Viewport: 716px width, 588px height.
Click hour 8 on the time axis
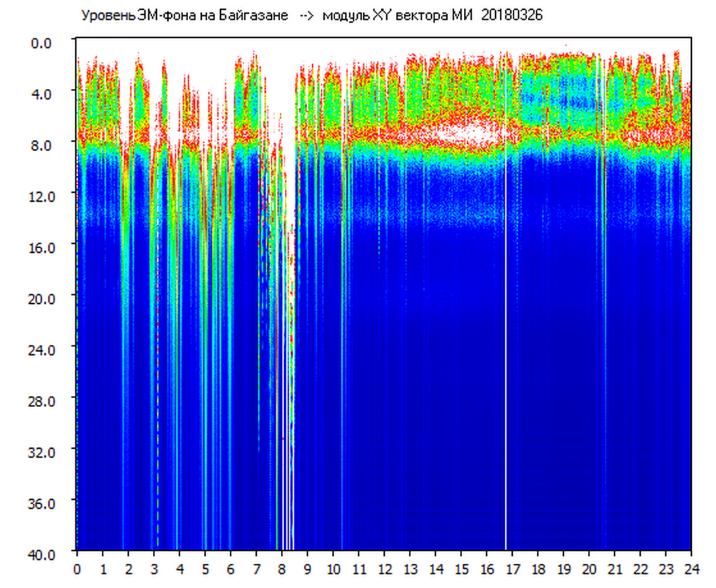click(x=282, y=569)
